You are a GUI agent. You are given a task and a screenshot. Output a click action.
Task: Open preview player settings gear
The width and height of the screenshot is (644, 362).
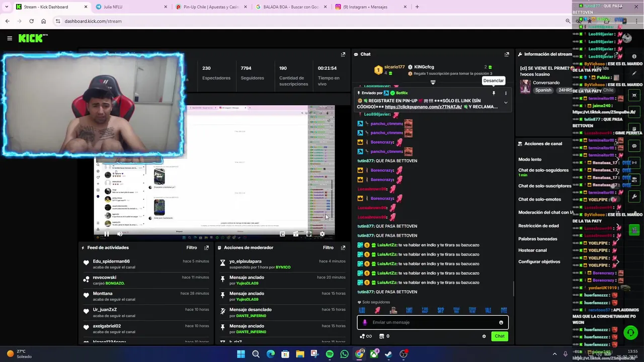(x=322, y=234)
